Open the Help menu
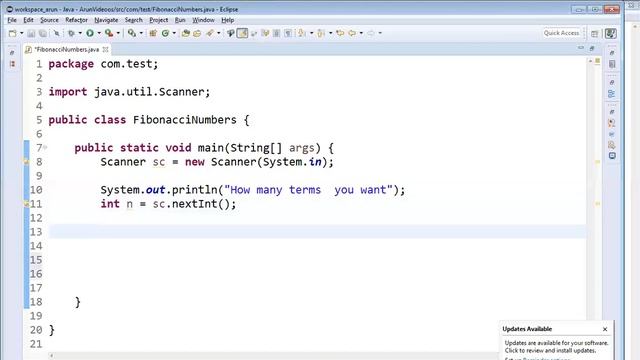The height and width of the screenshot is (360, 640). (x=227, y=20)
